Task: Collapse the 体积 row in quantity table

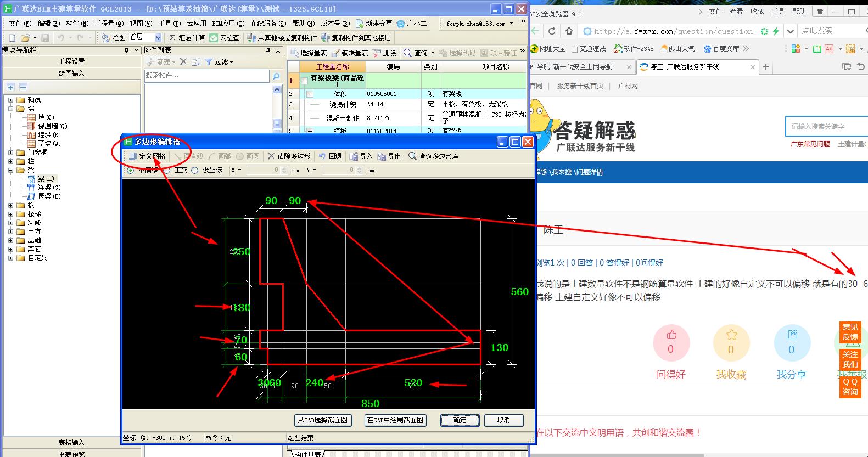Action: 310,94
